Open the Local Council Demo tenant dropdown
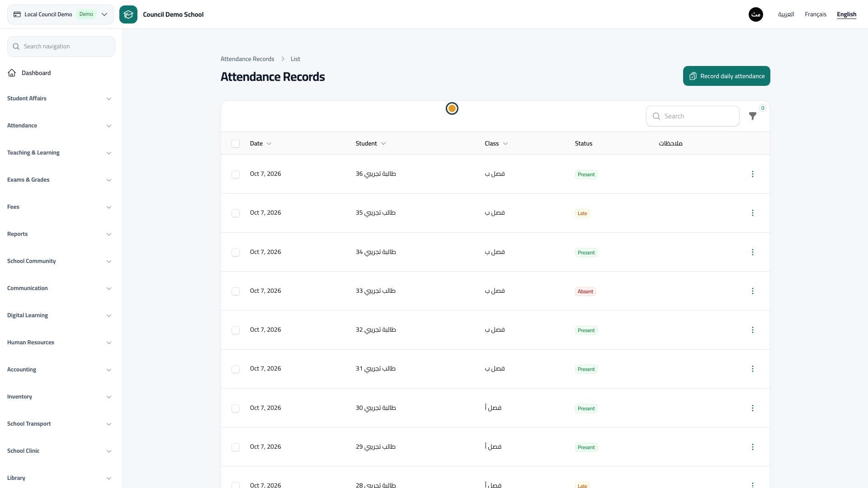 tap(61, 14)
